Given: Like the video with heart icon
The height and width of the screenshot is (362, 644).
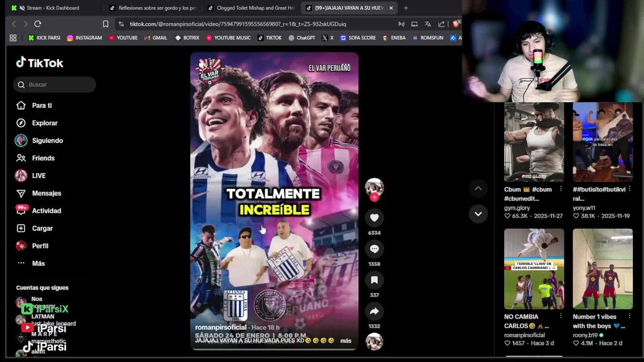Looking at the screenshot, I should [x=374, y=218].
